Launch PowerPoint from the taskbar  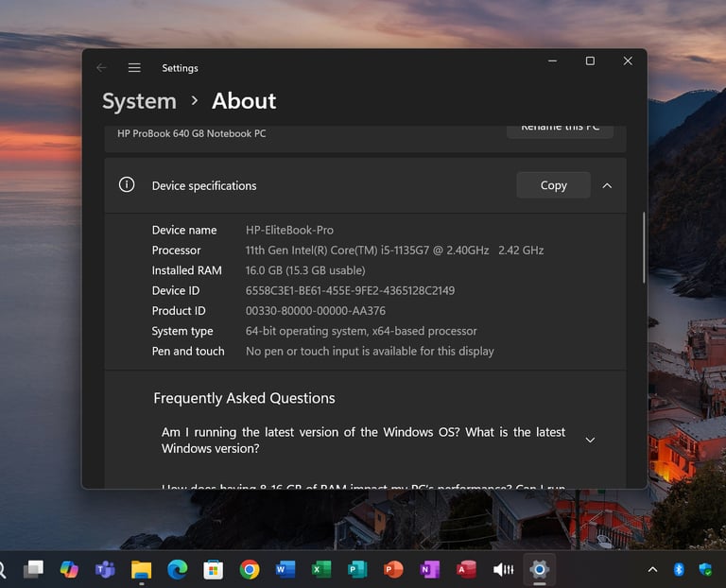point(393,569)
